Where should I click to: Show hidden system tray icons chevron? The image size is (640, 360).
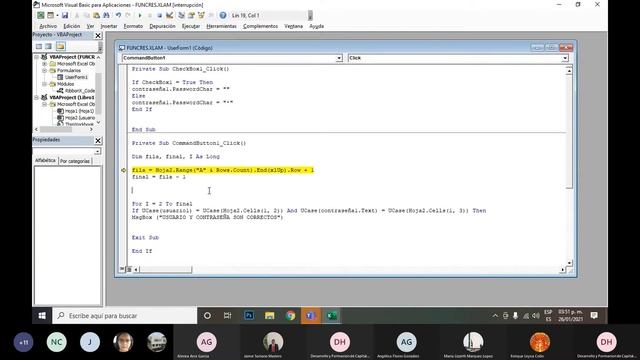[x=495, y=316]
